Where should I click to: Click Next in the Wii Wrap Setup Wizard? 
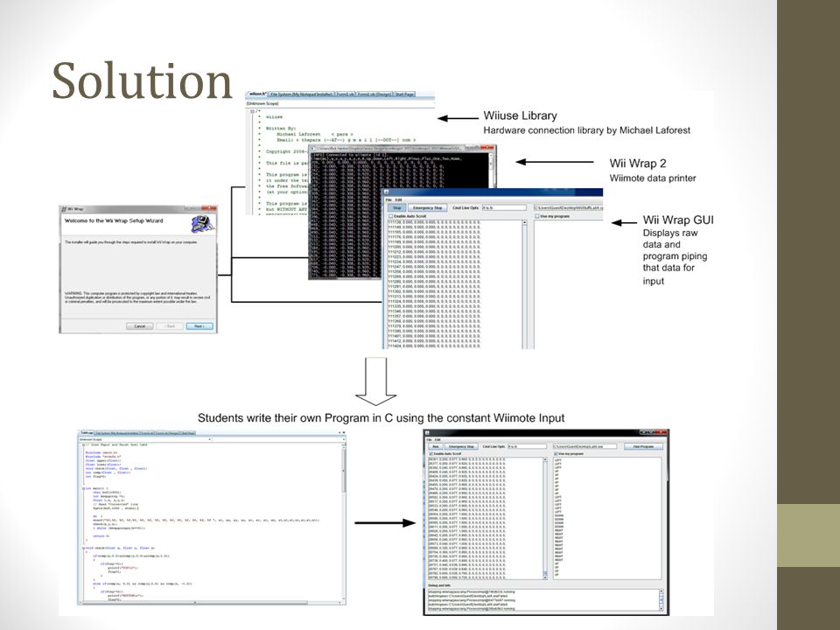pos(199,325)
